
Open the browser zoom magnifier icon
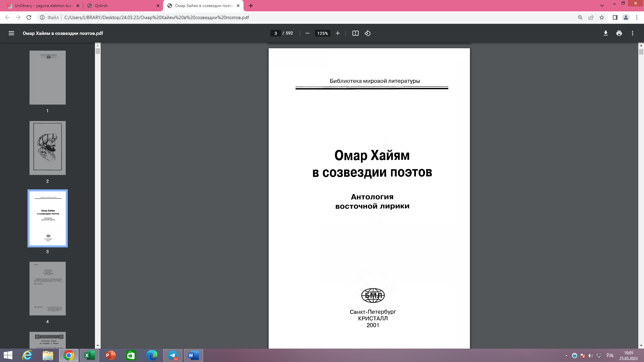[x=580, y=17]
